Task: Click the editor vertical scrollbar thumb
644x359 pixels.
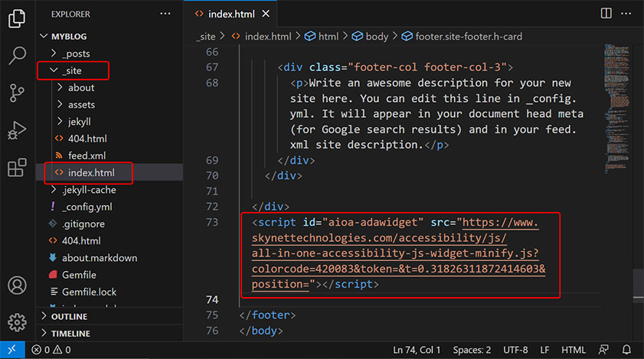Action: coord(638,286)
